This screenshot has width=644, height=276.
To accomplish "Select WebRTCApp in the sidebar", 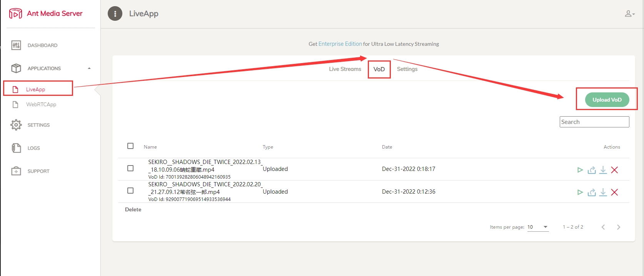I will click(41, 105).
